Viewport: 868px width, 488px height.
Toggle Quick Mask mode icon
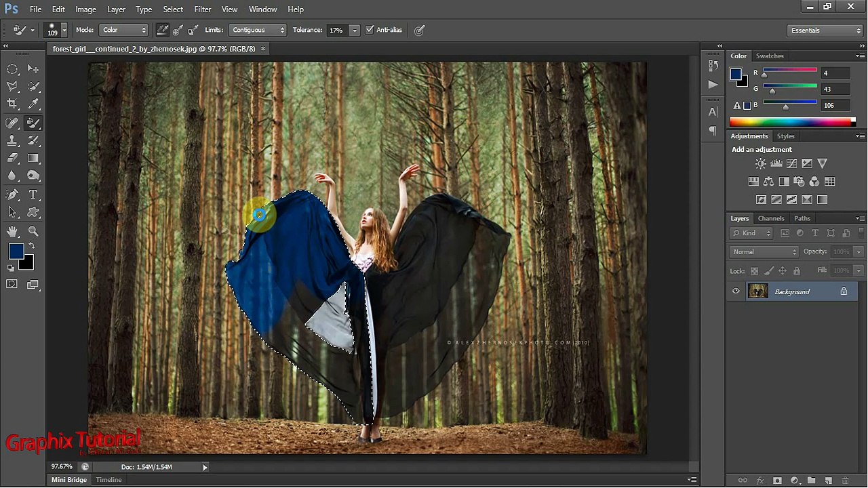pyautogui.click(x=12, y=284)
